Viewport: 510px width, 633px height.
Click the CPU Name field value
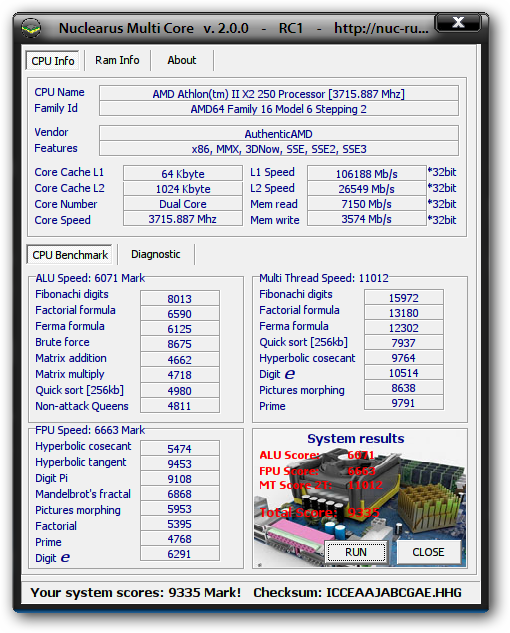pyautogui.click(x=279, y=94)
